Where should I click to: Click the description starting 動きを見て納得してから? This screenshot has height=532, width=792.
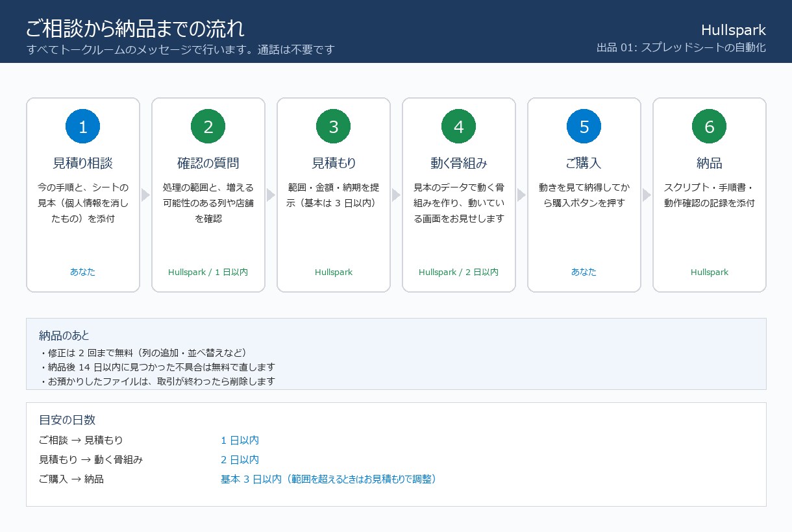coord(584,195)
